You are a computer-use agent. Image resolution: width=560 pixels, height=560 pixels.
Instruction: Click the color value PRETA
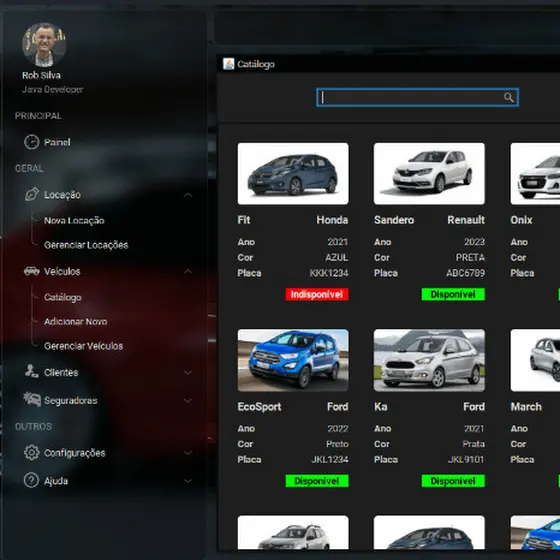tap(470, 258)
